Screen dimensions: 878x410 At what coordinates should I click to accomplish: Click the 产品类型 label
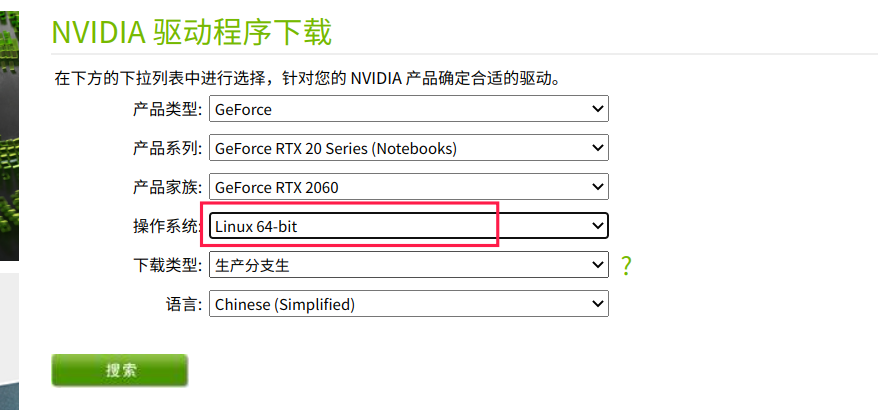(168, 109)
